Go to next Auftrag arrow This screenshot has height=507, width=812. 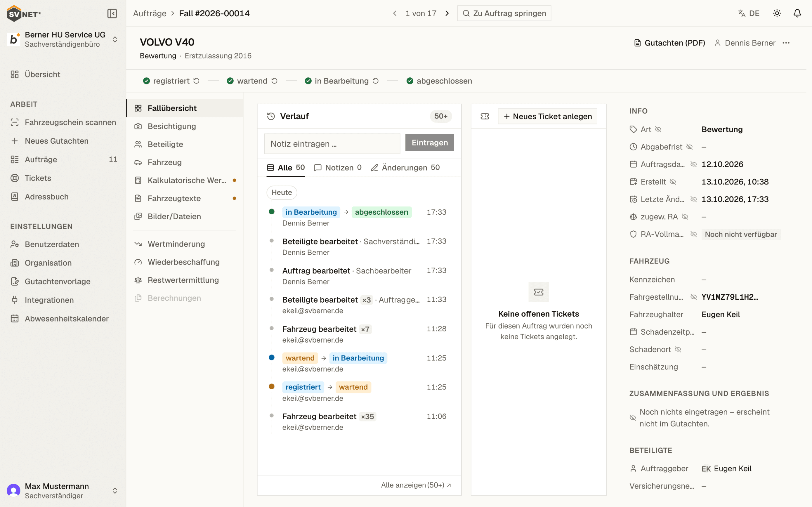447,13
